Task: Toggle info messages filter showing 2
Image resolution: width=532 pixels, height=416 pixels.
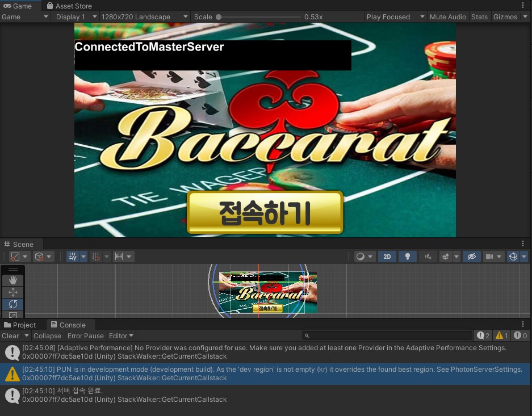Action: 483,335
